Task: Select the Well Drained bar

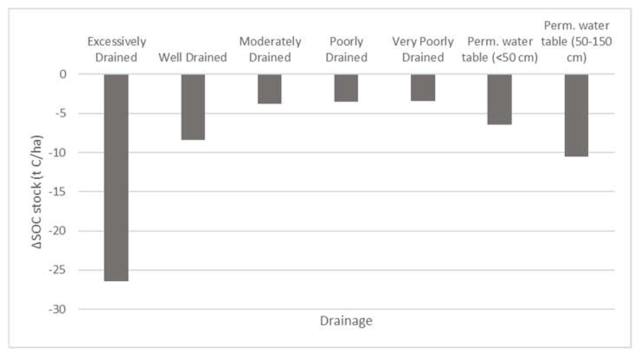Action: 193,107
